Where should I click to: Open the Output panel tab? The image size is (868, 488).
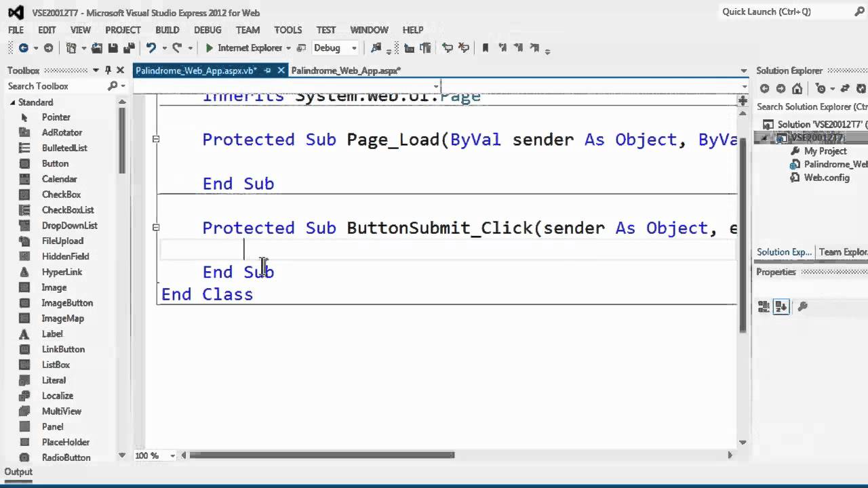click(18, 472)
